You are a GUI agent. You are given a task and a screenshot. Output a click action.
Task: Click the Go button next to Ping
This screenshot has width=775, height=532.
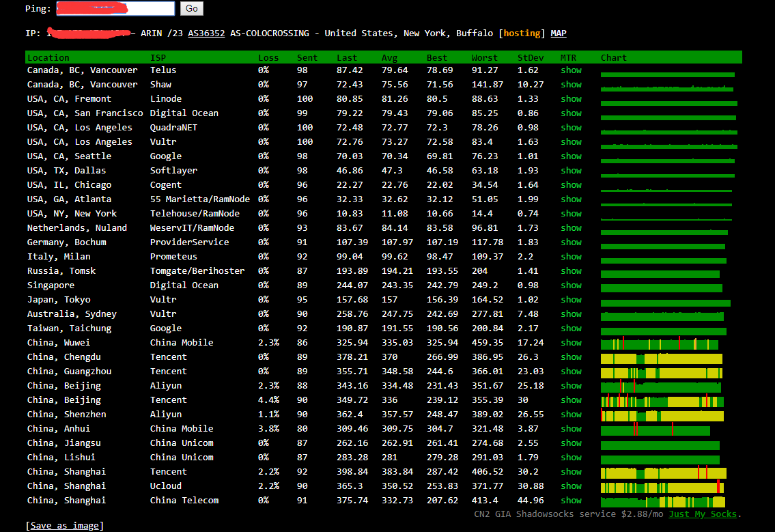click(x=192, y=9)
